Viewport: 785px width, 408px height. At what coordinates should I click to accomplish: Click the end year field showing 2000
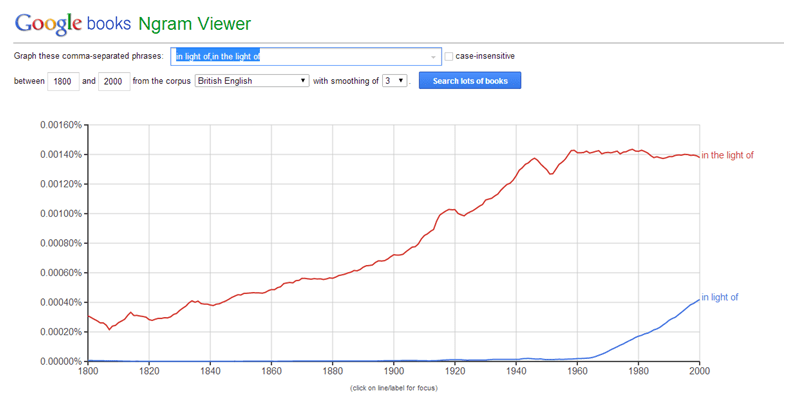115,81
